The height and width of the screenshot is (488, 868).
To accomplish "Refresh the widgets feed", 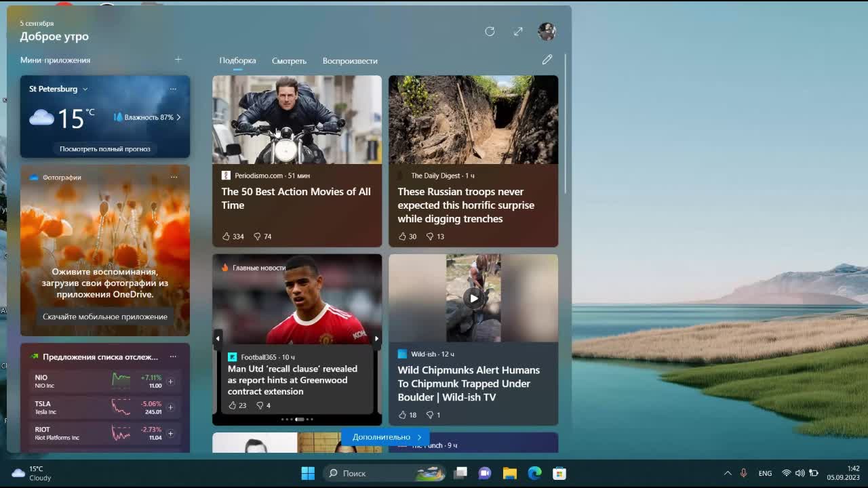I will [x=490, y=31].
